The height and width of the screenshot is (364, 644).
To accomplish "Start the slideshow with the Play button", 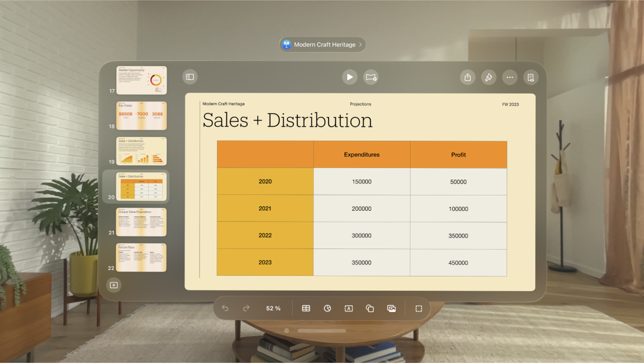I will pos(349,77).
